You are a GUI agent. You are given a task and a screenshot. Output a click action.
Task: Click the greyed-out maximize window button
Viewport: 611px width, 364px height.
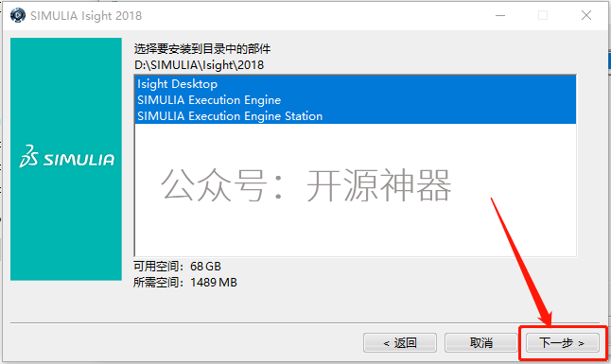(543, 15)
